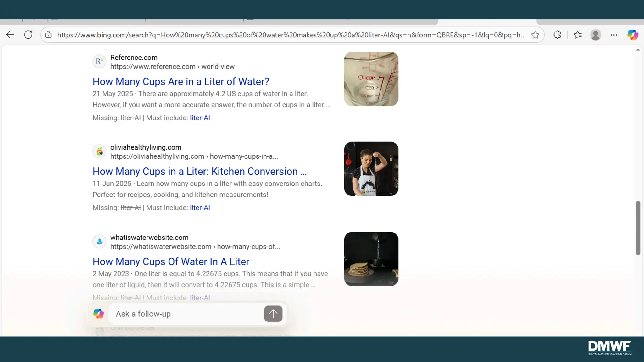Click the user profile avatar icon

(595, 35)
